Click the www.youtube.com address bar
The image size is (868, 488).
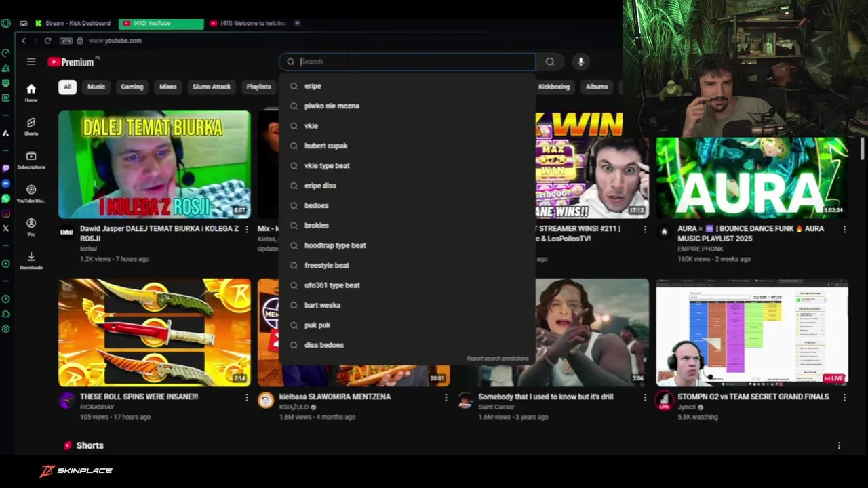(x=115, y=41)
